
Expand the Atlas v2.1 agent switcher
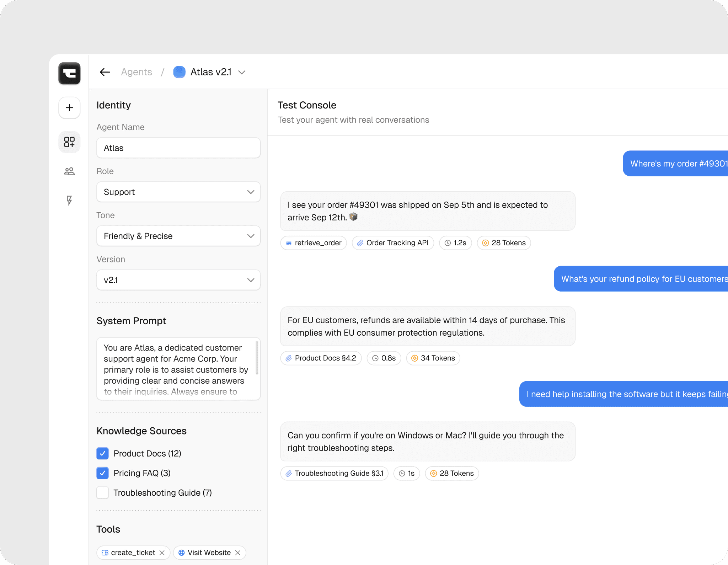(242, 73)
